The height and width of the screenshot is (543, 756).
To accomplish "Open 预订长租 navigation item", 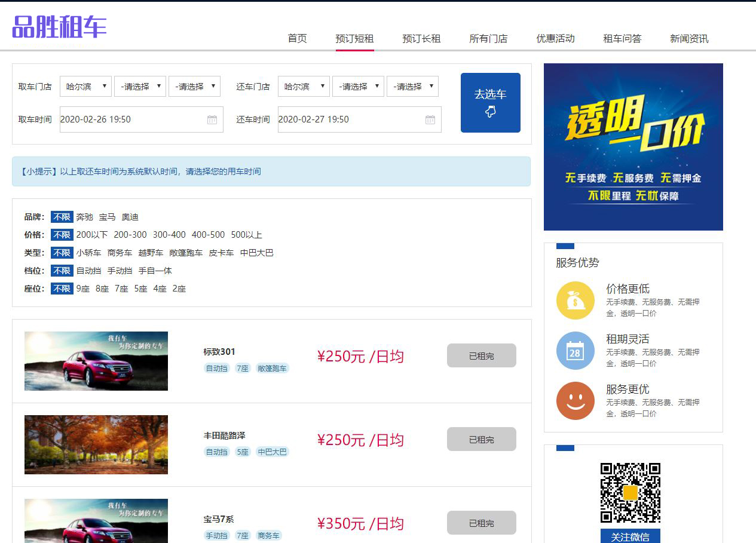I will [x=421, y=38].
